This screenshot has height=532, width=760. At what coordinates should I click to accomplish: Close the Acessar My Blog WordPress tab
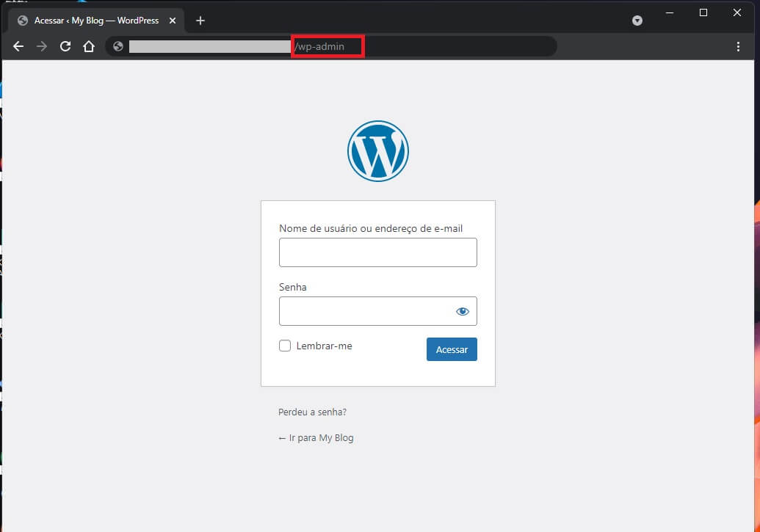(x=172, y=21)
